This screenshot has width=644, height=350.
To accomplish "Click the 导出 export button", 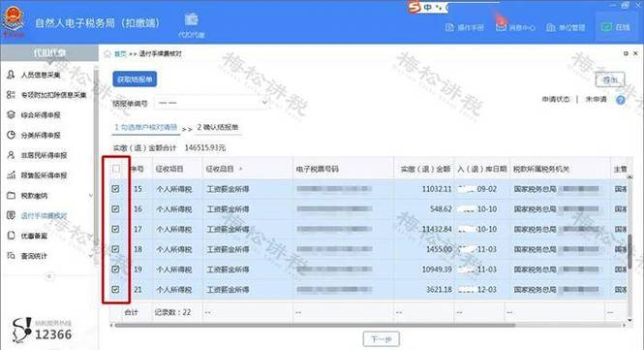I will pos(610,80).
